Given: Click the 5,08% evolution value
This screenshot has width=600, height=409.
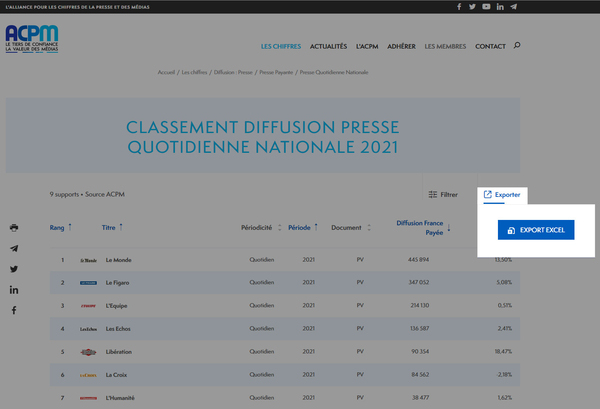Looking at the screenshot, I should coord(504,282).
